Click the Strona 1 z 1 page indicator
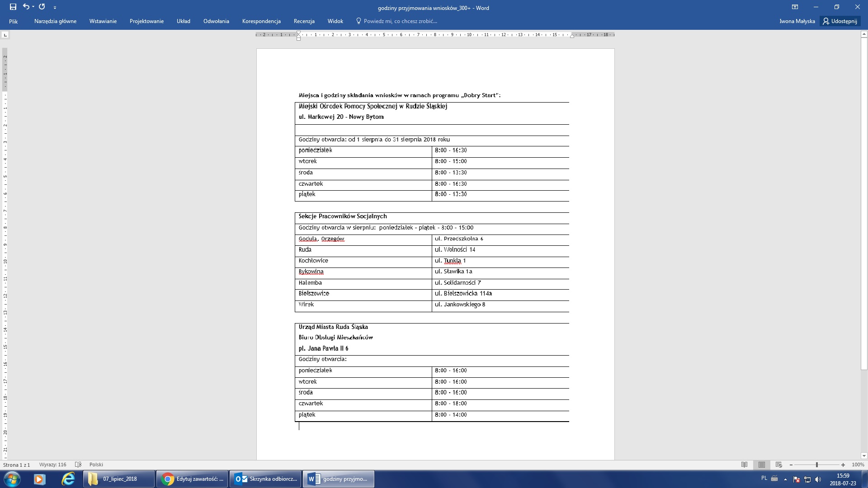 (x=17, y=465)
